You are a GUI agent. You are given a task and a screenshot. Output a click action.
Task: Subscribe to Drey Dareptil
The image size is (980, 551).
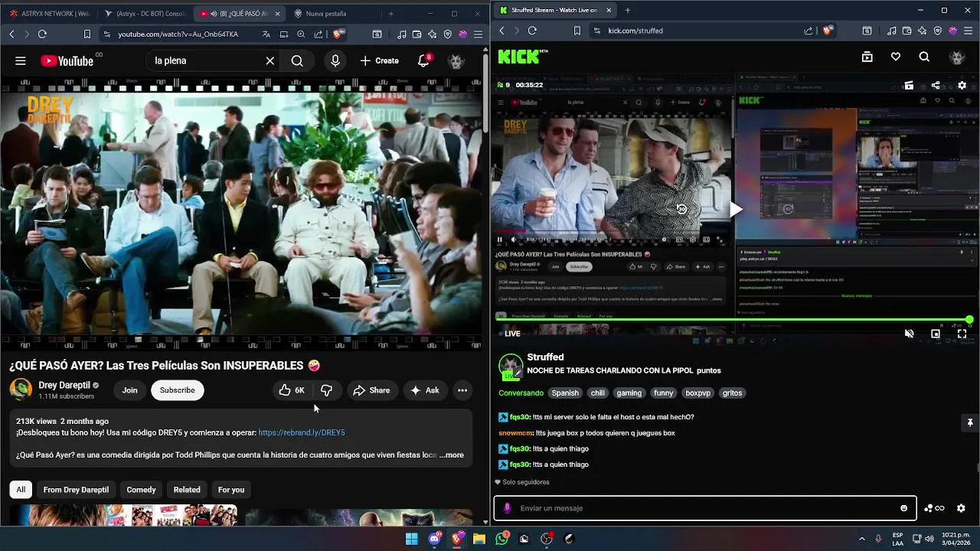pyautogui.click(x=177, y=390)
